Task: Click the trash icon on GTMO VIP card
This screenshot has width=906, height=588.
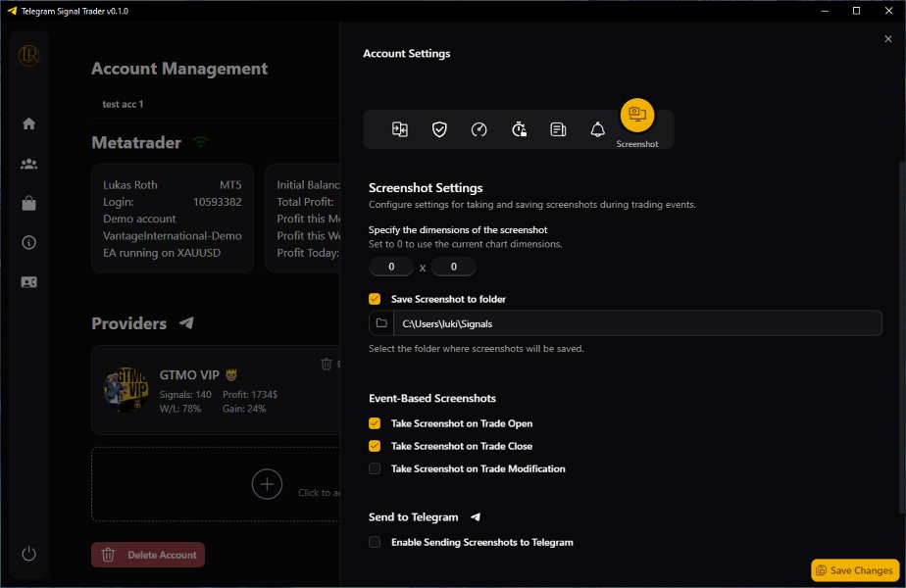Action: [326, 364]
